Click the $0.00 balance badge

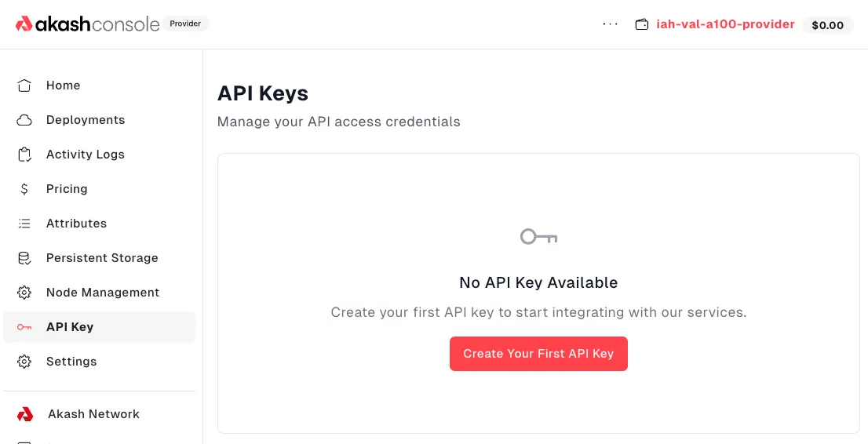point(827,25)
